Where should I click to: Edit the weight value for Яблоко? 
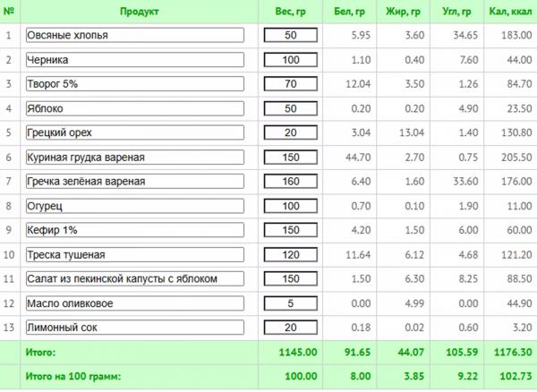[x=290, y=108]
